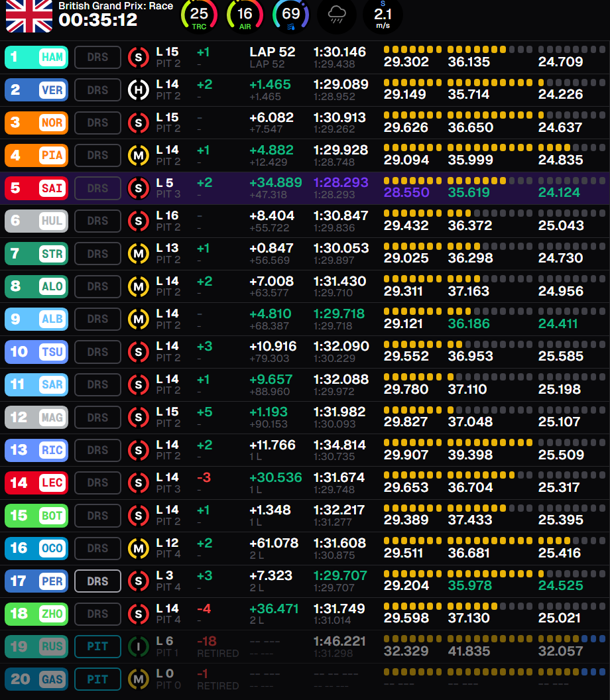Select the position 5 SAI driver badge
The image size is (610, 700).
tap(36, 188)
